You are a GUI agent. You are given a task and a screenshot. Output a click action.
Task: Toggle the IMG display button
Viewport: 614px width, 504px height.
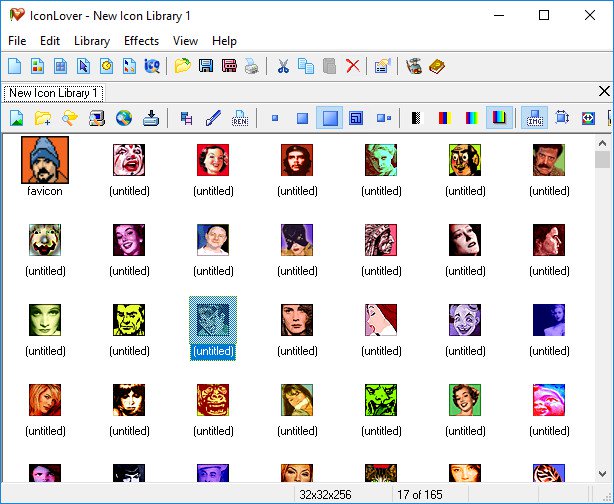tap(535, 117)
